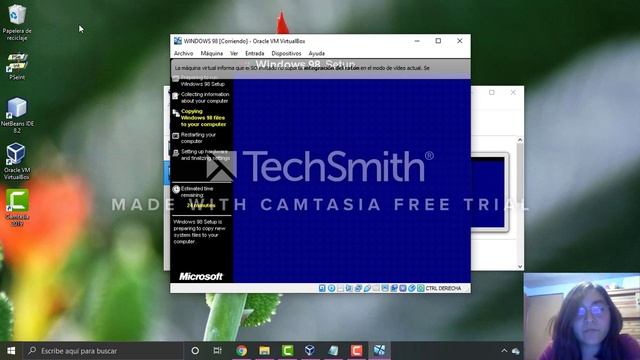Maximize the background VirtualBox Manager window

(x=492, y=93)
